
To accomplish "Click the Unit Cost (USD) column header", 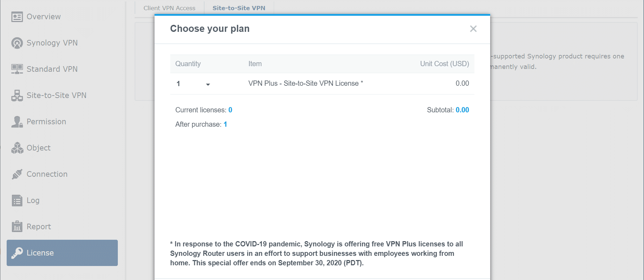I will coord(444,64).
